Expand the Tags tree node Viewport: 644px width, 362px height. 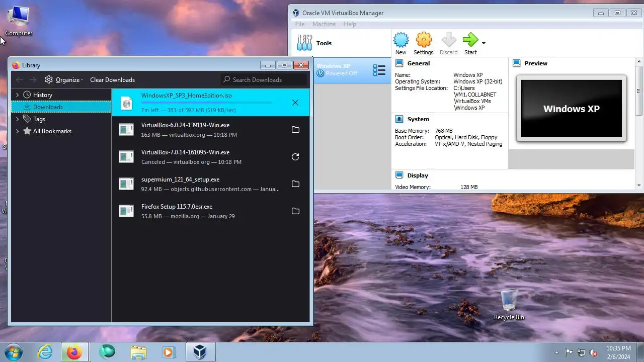click(x=18, y=119)
